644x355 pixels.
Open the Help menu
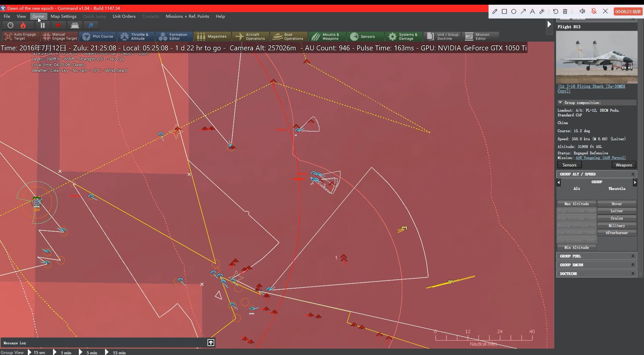point(220,16)
